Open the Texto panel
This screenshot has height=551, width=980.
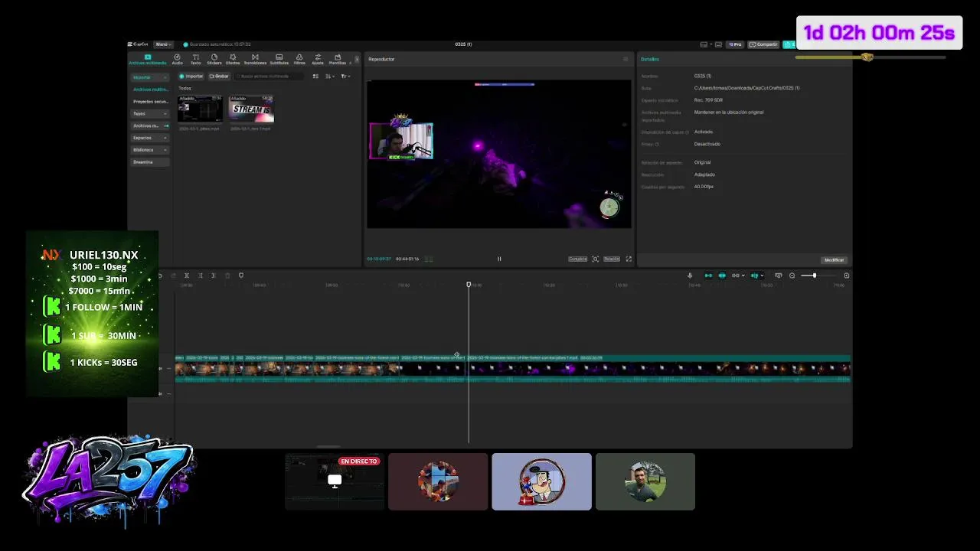196,59
